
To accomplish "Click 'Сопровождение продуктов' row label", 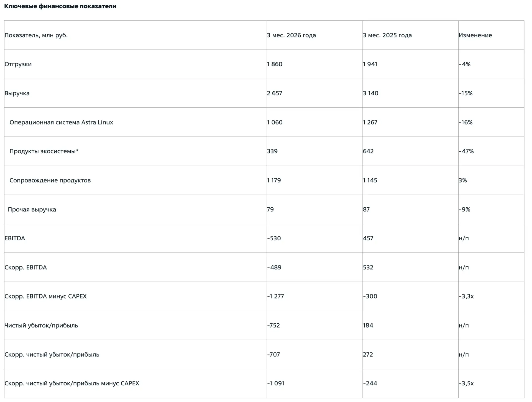I will tap(50, 180).
